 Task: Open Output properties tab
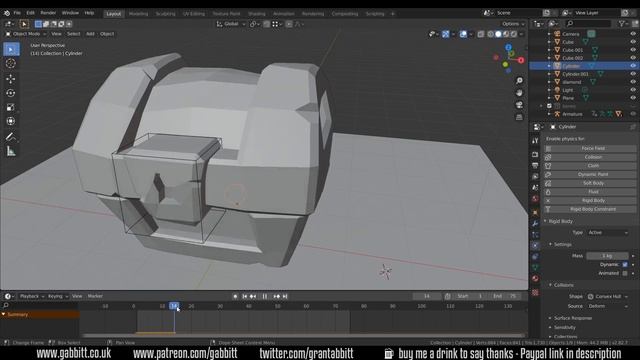535,165
